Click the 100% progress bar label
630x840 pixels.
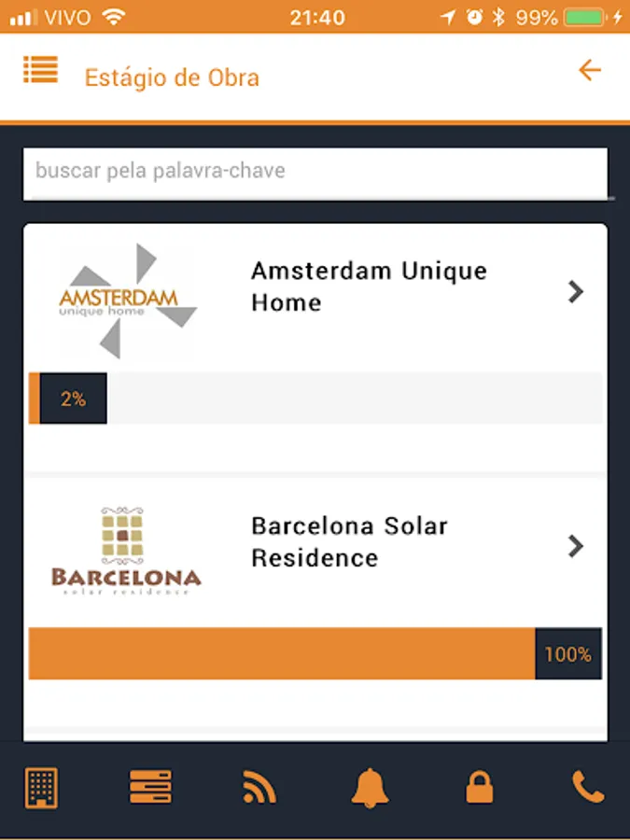[x=567, y=654]
